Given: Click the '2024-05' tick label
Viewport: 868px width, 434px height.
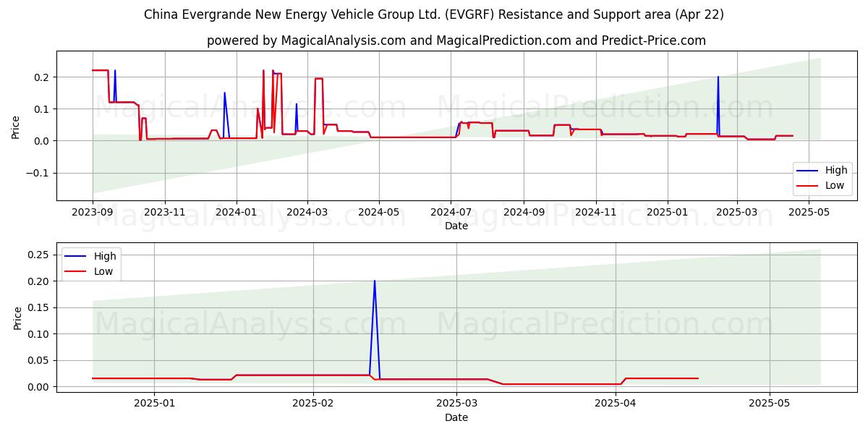Looking at the screenshot, I should click(379, 212).
